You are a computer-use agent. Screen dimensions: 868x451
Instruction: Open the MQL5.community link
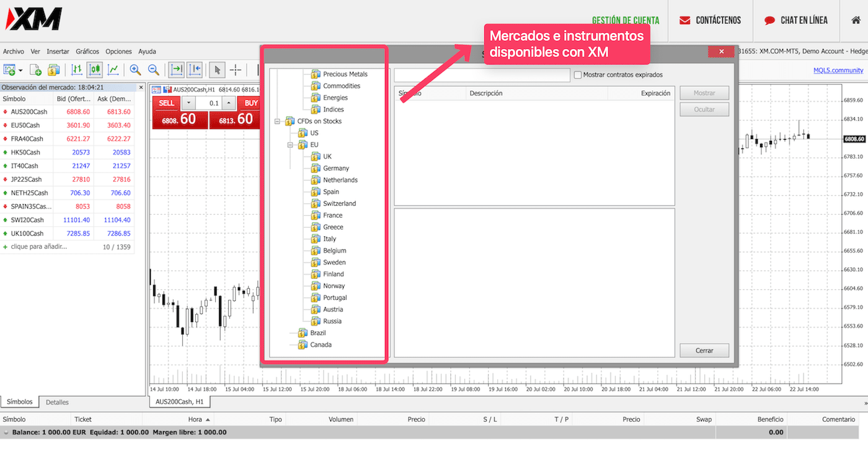[x=838, y=70]
